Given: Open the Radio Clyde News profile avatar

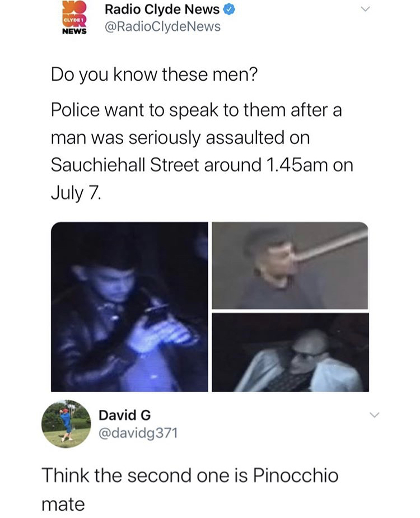Looking at the screenshot, I should tap(74, 17).
